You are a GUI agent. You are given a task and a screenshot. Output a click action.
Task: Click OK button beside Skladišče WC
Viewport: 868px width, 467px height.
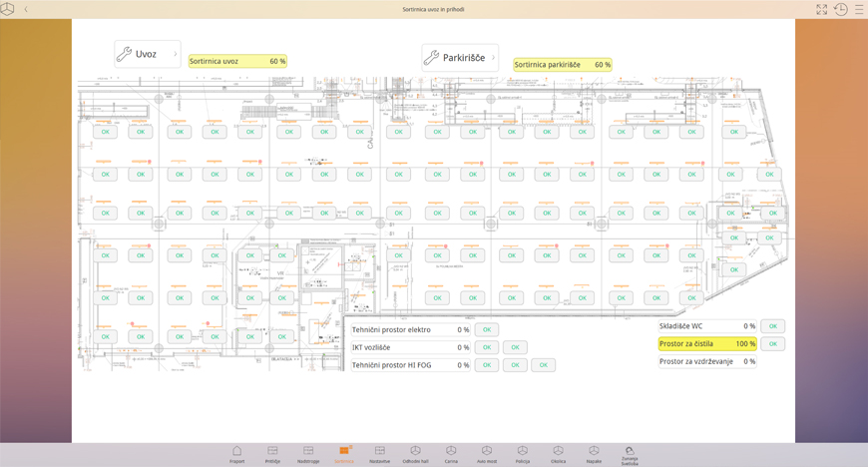click(772, 326)
